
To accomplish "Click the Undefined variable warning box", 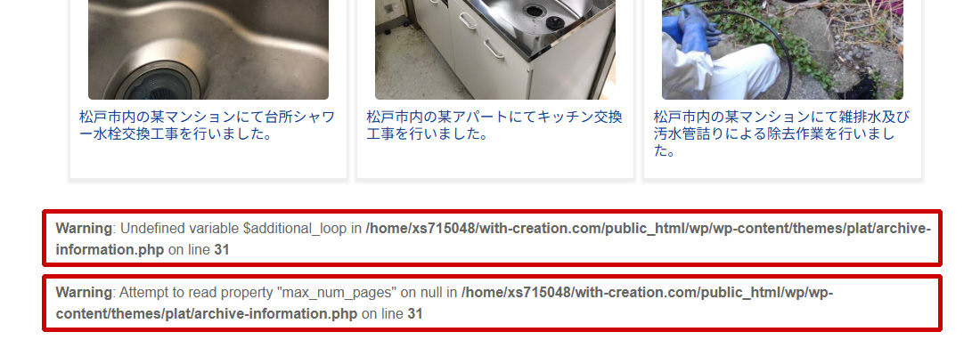I will [492, 238].
